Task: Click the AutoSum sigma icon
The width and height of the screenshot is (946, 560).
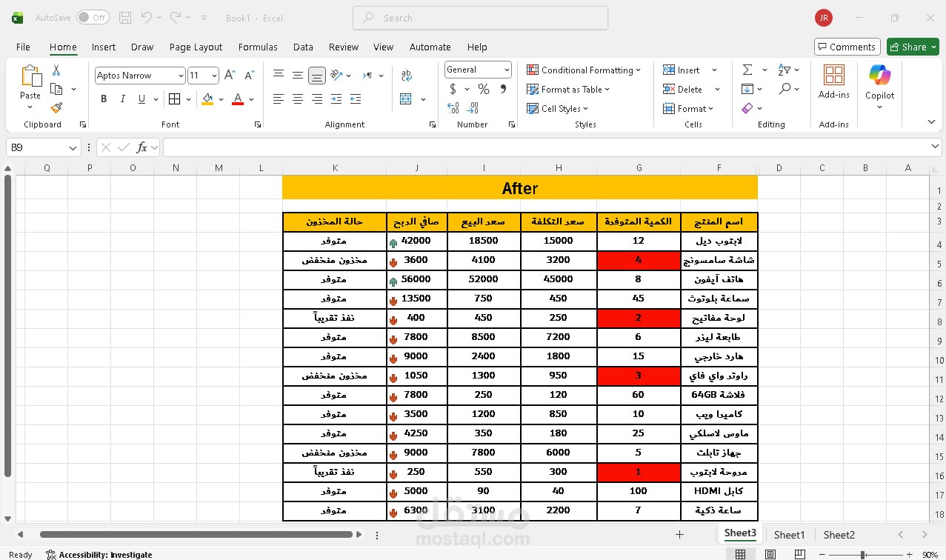Action: click(747, 70)
